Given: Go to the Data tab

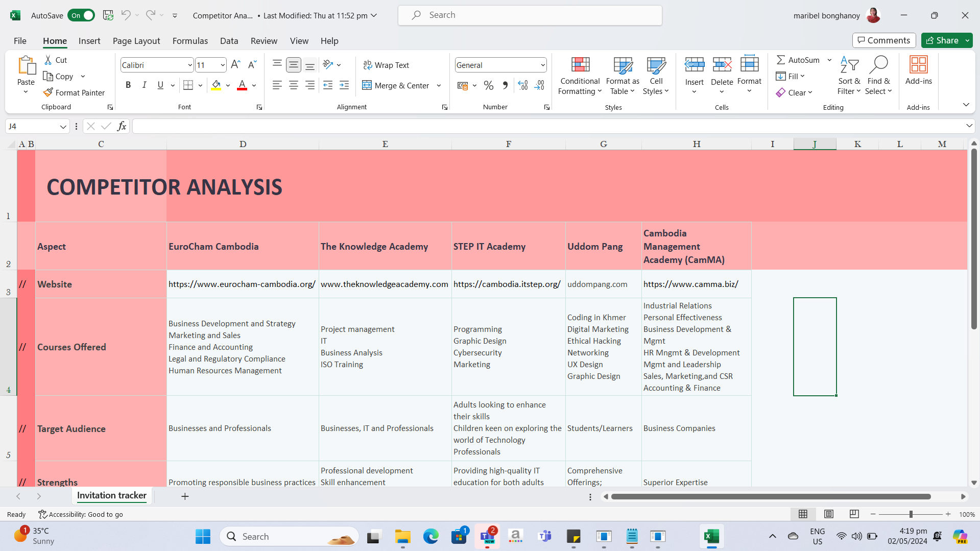Looking at the screenshot, I should click(x=229, y=41).
